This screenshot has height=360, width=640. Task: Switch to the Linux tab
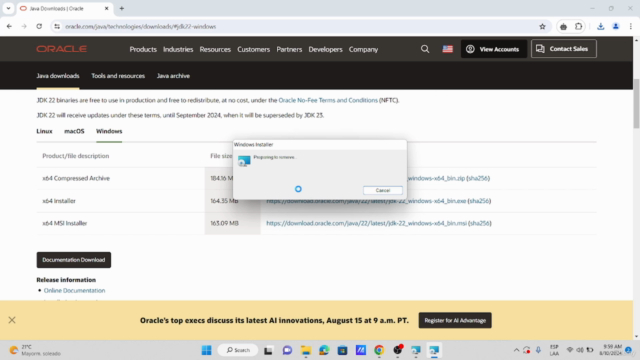pyautogui.click(x=44, y=131)
